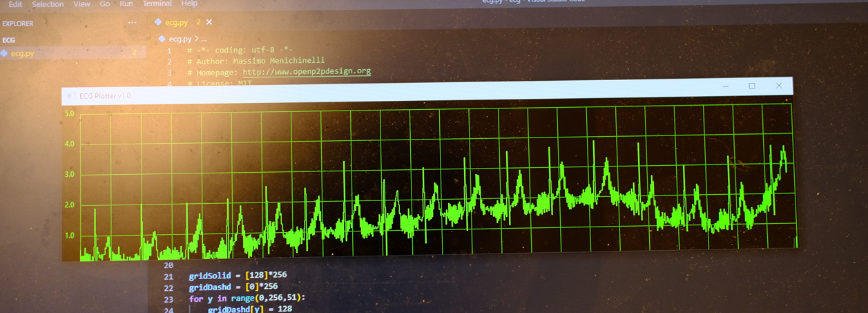This screenshot has height=313, width=868.
Task: Open the Help menu
Action: [x=189, y=4]
